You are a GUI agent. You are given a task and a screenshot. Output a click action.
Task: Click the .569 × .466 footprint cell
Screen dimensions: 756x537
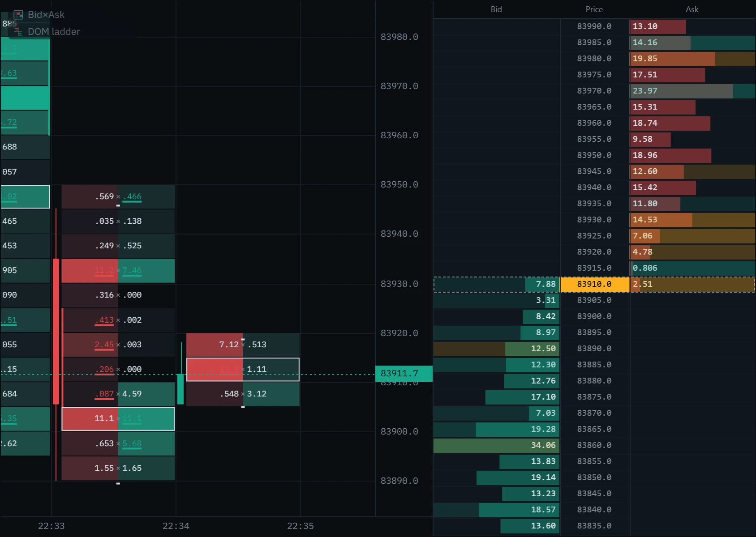click(x=118, y=196)
